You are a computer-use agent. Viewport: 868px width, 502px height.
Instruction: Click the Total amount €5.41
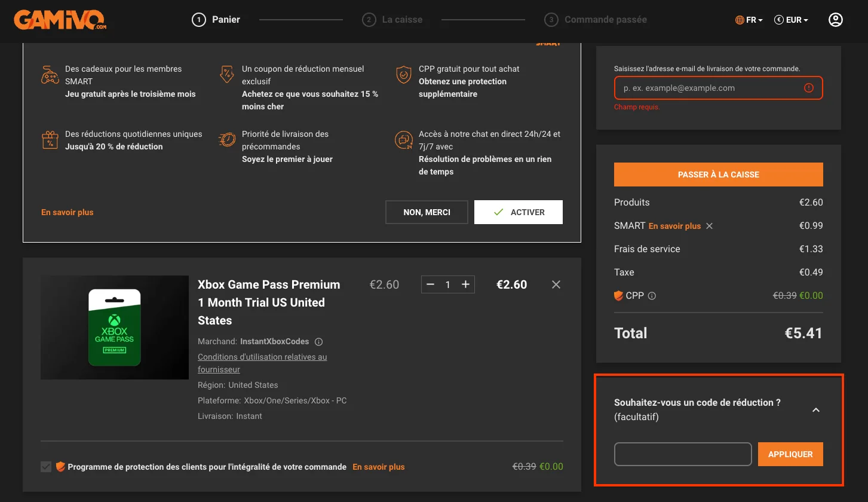[803, 333]
